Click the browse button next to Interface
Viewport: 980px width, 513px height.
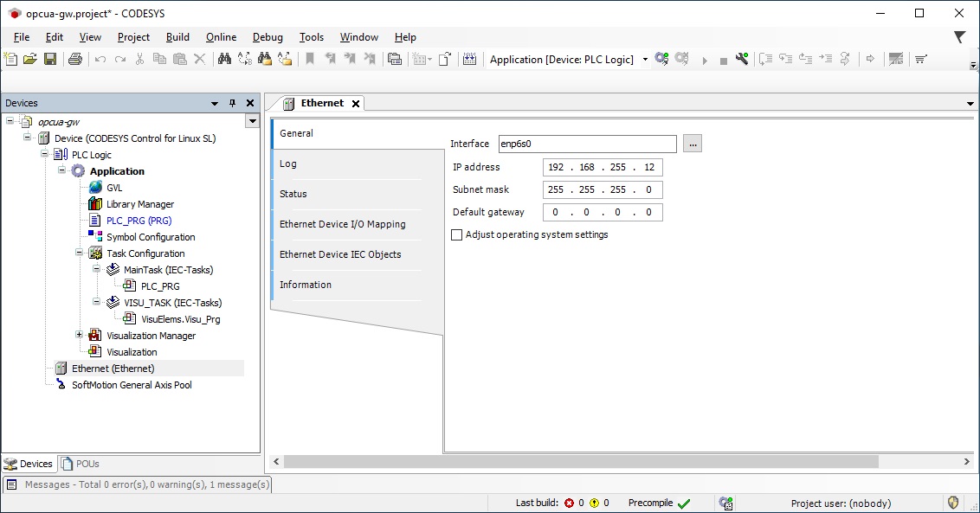693,144
